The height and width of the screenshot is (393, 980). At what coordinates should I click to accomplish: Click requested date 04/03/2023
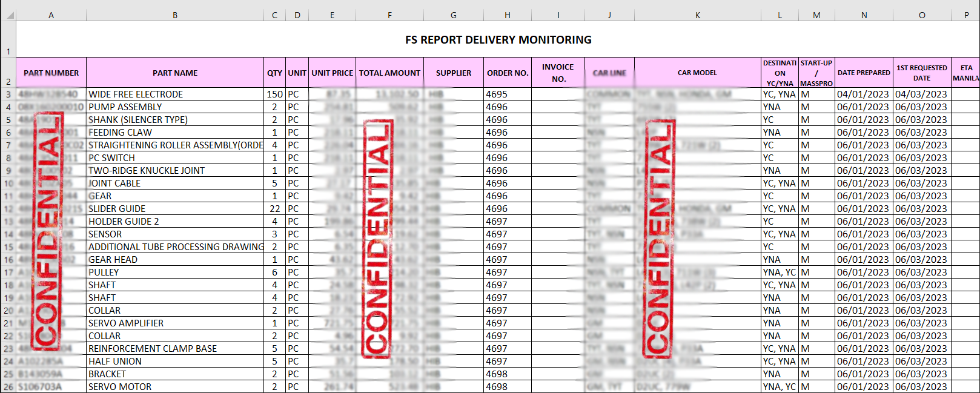[x=922, y=94]
